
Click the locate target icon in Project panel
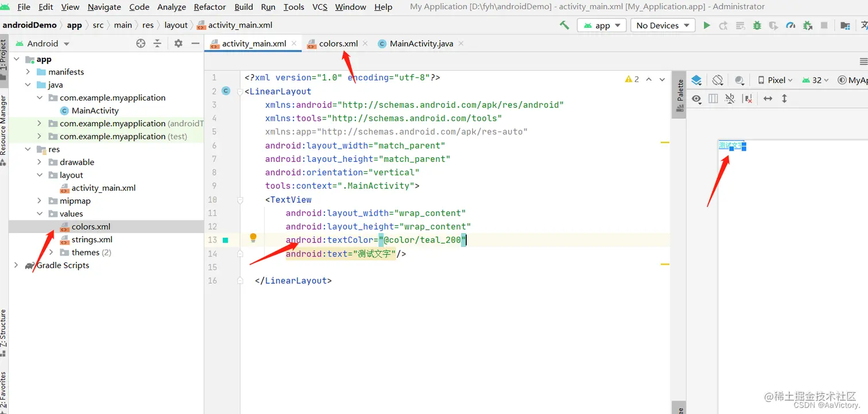[x=141, y=44]
